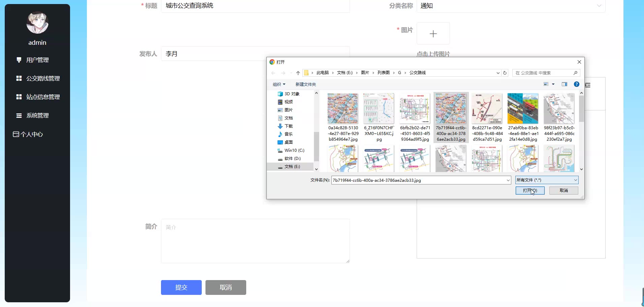Expand the address bar history dropdown

click(498, 73)
